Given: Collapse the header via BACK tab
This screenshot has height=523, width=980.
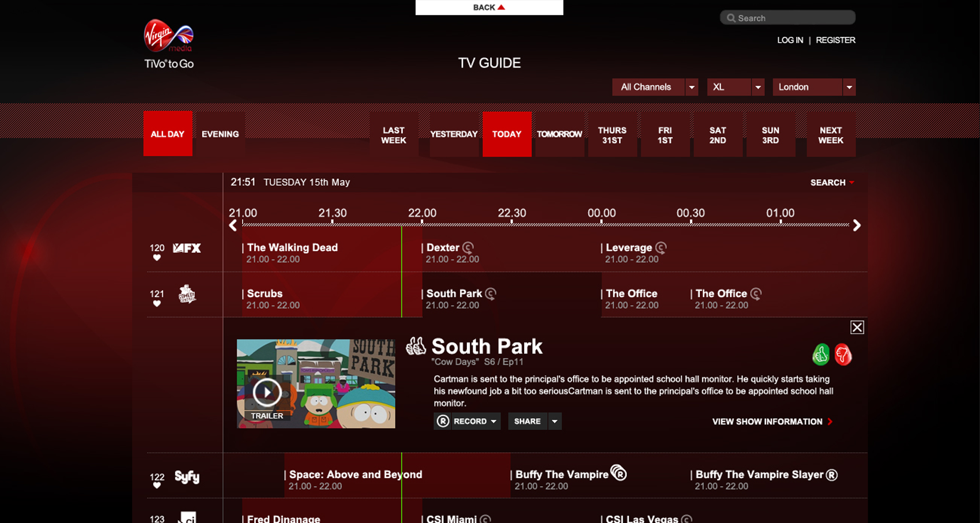Looking at the screenshot, I should (489, 7).
